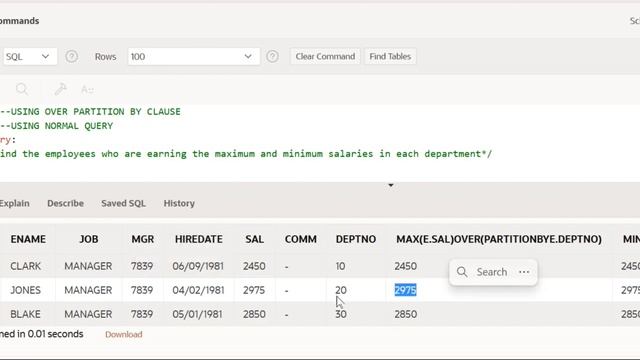This screenshot has width=640, height=360.
Task: Click the comment line USING NORMAL QUERY
Action: (57, 126)
